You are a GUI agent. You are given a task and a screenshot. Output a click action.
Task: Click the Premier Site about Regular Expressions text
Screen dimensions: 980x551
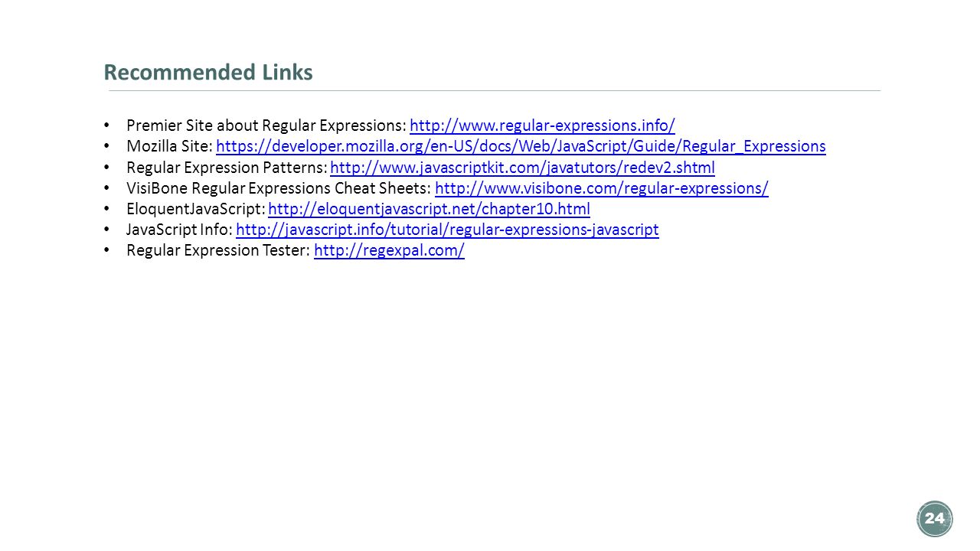[266, 126]
